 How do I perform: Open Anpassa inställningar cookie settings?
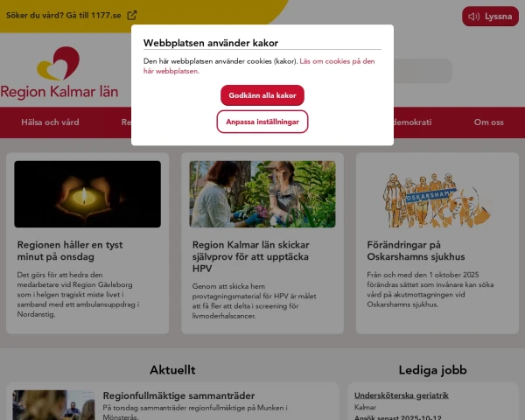[262, 122]
